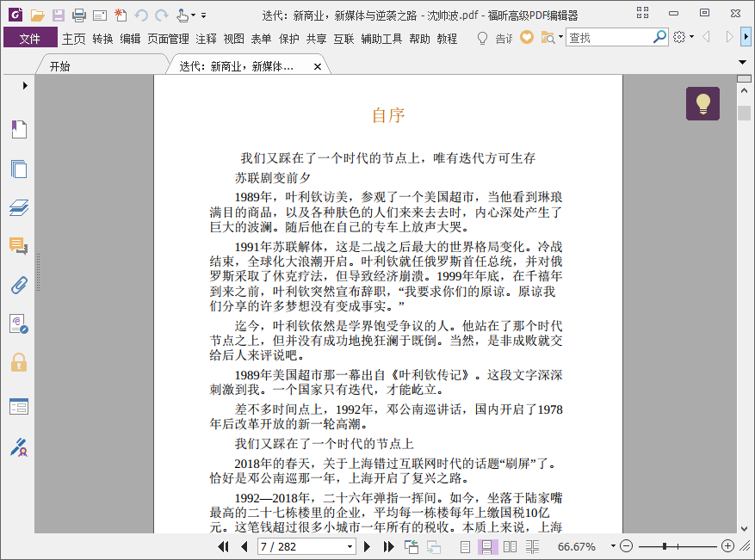This screenshot has width=755, height=560.
Task: Open the security lock panel
Action: coord(19,362)
